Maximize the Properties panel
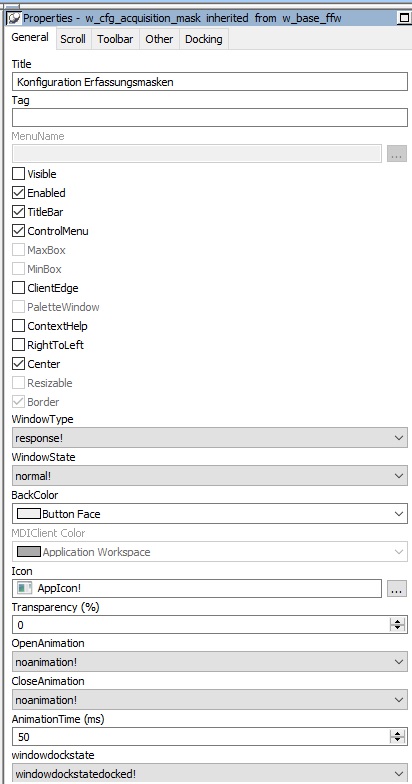Image resolution: width=412 pixels, height=784 pixels. [404, 18]
